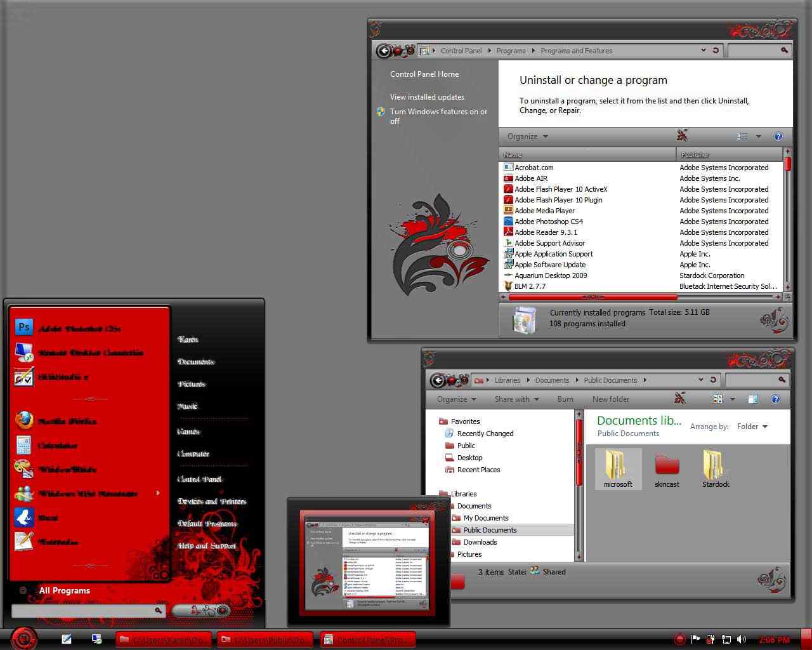
Task: Click Control Panel taskbar button
Action: tap(367, 639)
